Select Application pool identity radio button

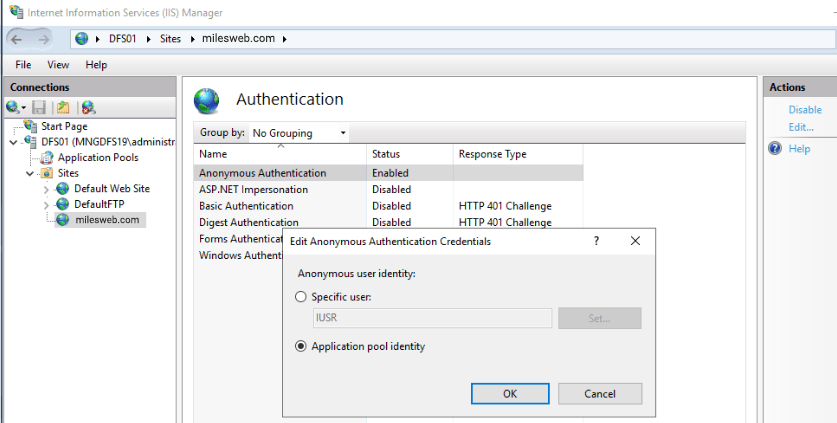[x=301, y=347]
